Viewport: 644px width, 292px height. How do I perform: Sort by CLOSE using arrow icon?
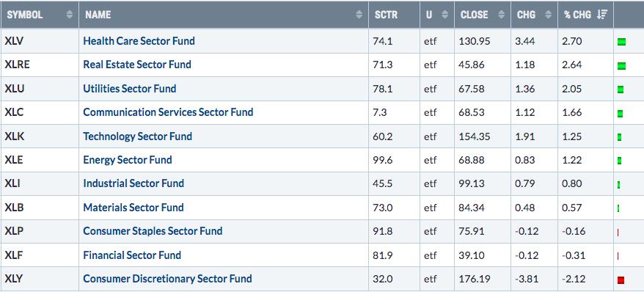pos(501,15)
